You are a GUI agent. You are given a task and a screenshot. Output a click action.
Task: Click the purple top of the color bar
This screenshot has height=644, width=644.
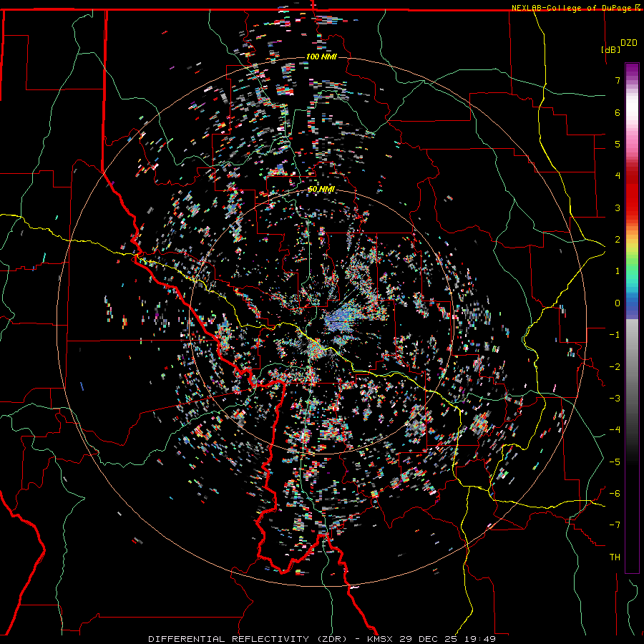632,69
